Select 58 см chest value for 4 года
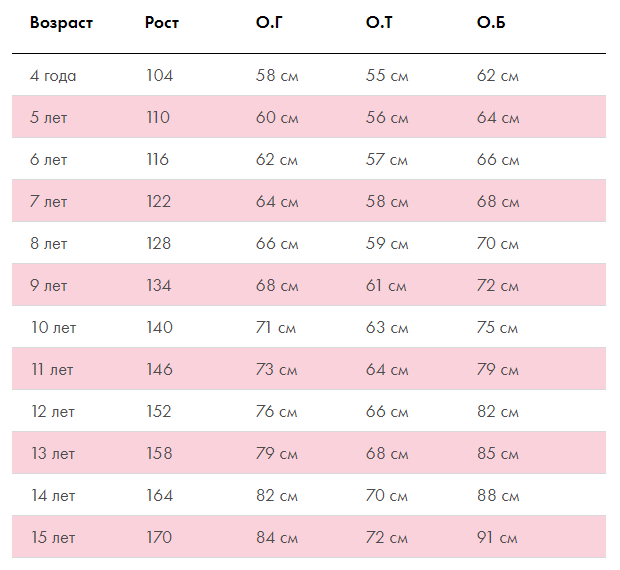 coord(277,75)
